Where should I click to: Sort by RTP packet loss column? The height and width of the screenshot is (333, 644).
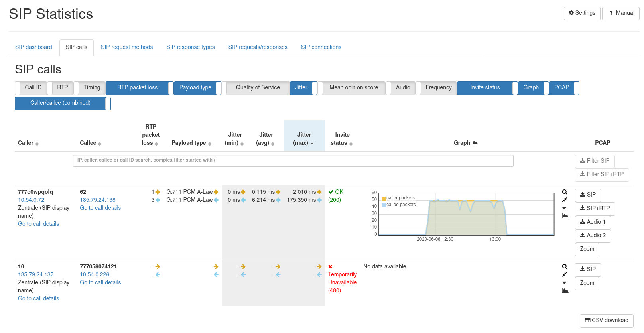point(156,144)
